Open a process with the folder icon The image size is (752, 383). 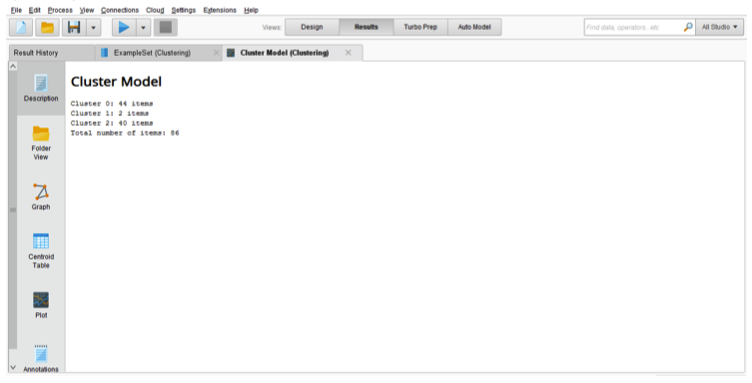click(x=47, y=27)
